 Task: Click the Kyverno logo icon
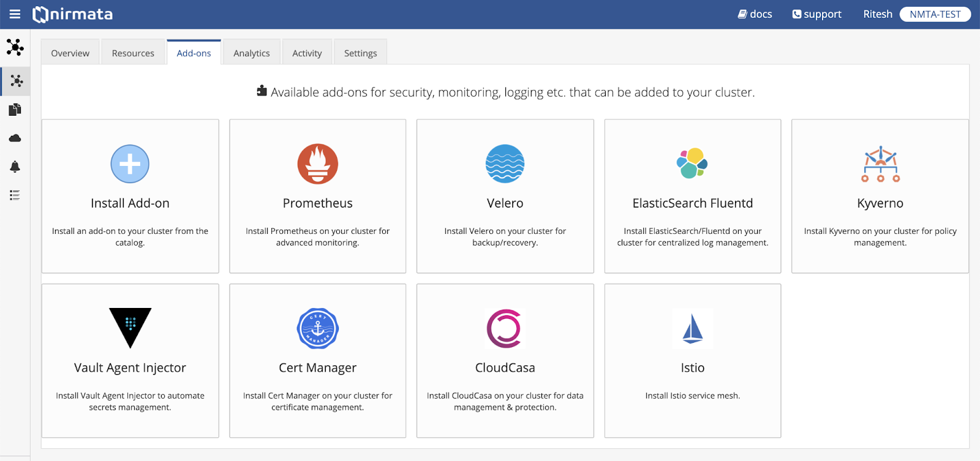tap(880, 164)
